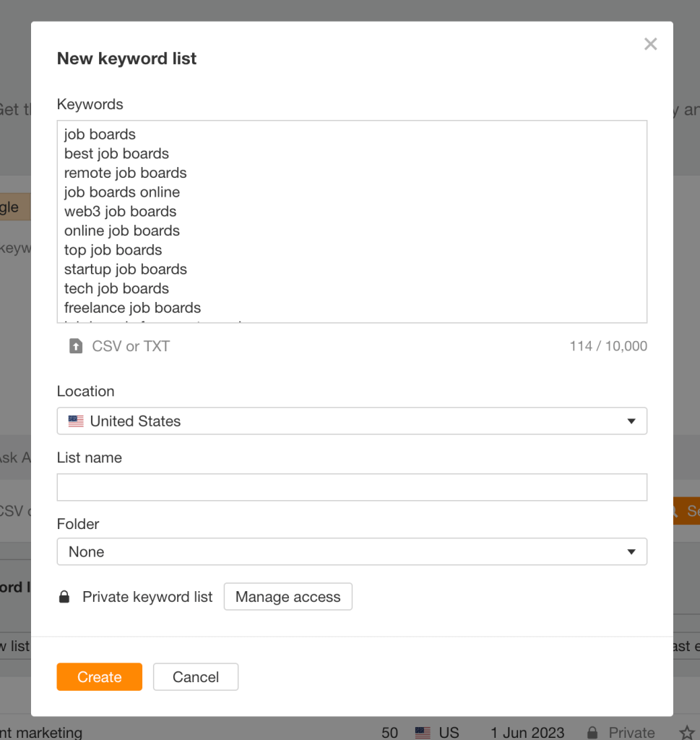Click the 114 / 10,000 keyword counter

[x=608, y=346]
